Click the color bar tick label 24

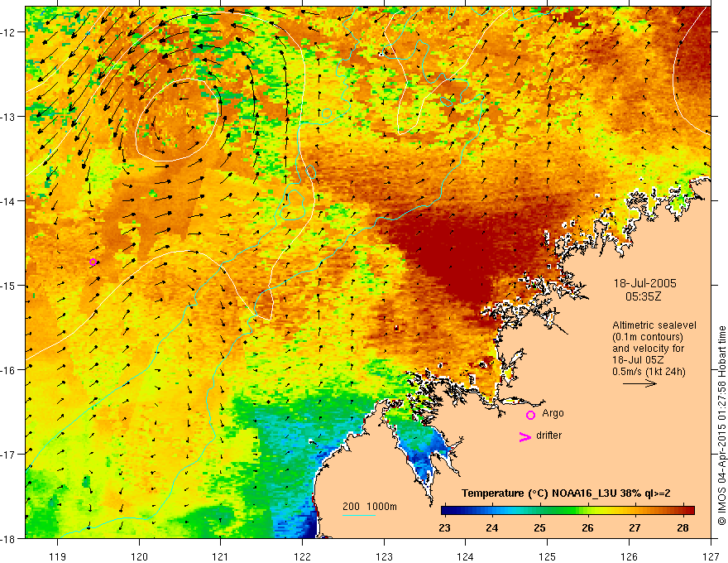[x=491, y=528]
